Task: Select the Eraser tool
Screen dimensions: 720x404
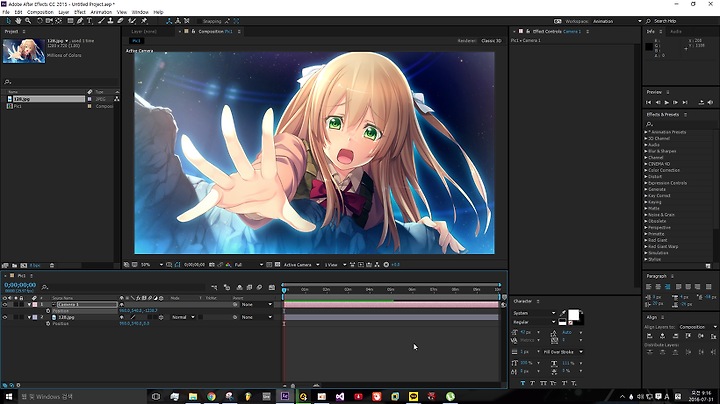Action: click(x=120, y=21)
